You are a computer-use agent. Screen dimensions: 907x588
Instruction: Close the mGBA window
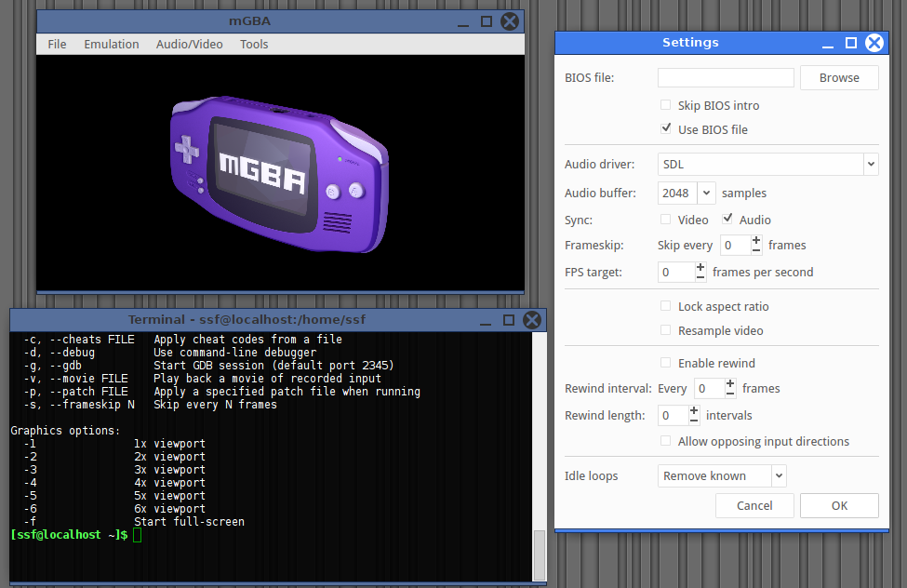coord(510,21)
